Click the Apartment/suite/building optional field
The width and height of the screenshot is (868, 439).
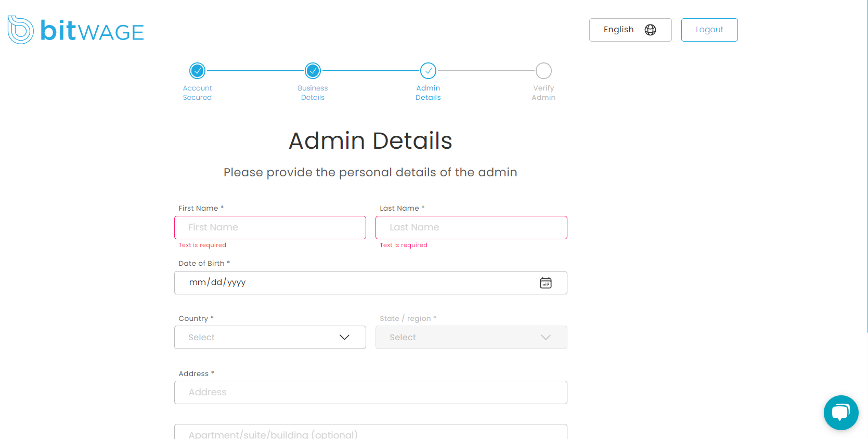[x=370, y=433]
